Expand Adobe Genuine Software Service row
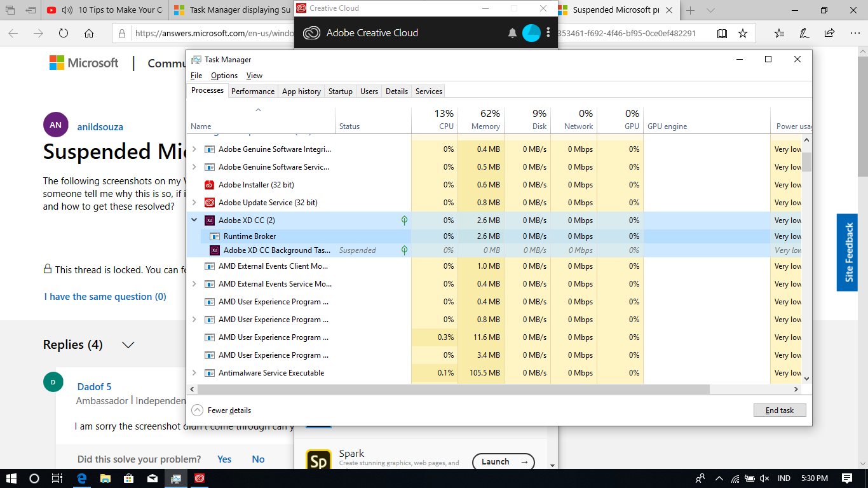The width and height of the screenshot is (868, 488). pyautogui.click(x=194, y=167)
